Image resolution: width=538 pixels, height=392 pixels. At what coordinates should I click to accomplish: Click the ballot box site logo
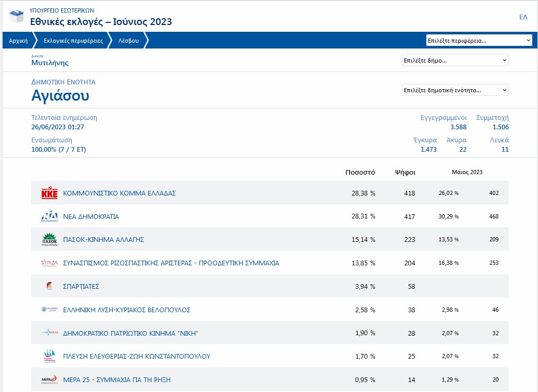[17, 16]
